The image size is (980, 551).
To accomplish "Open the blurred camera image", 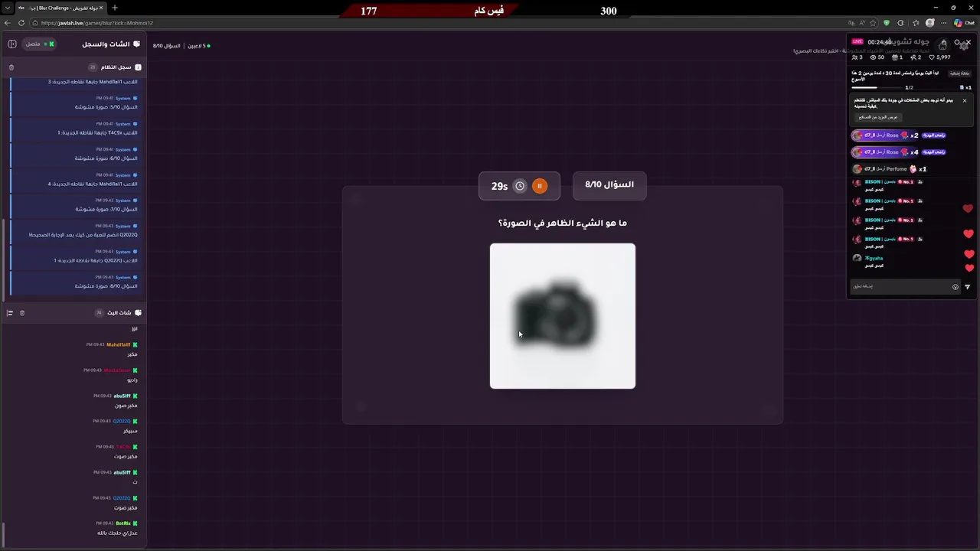I will point(563,316).
